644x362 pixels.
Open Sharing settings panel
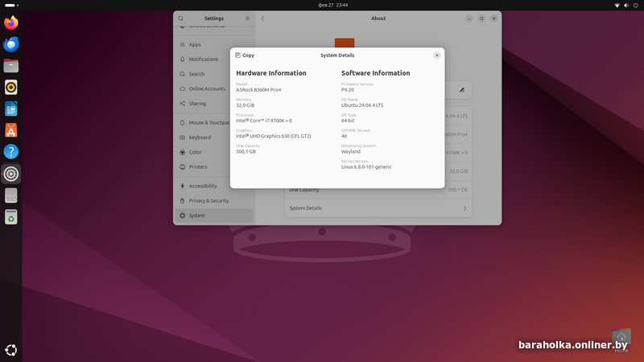click(214, 104)
